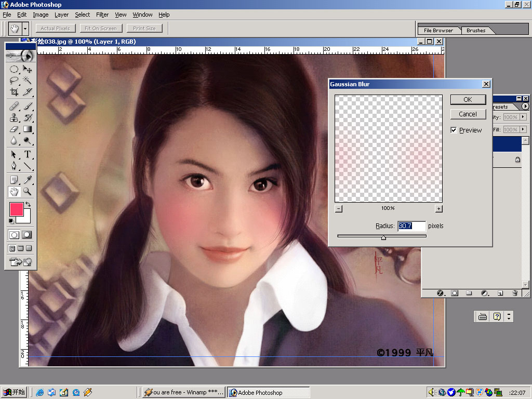Select the Clone Stamp tool
This screenshot has height=399, width=532.
click(14, 117)
